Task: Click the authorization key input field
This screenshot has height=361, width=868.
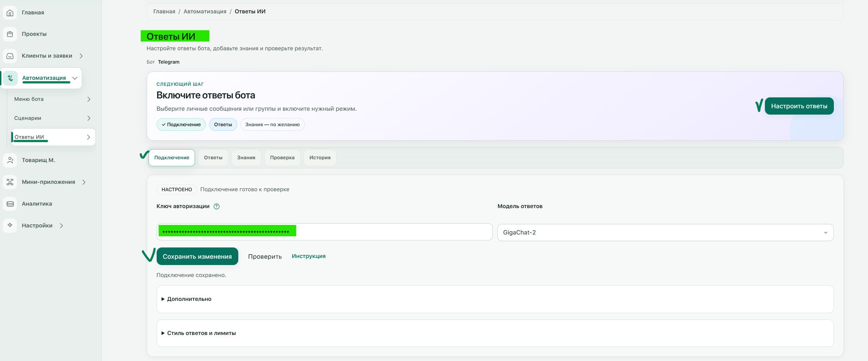Action: [325, 232]
